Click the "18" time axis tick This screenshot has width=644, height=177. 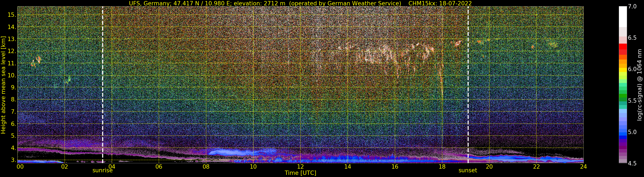coord(442,167)
